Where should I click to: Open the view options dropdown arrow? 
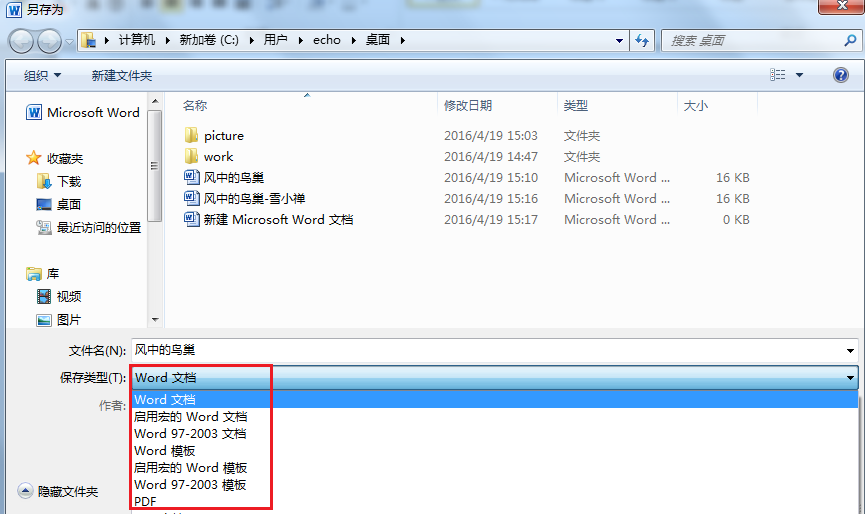coord(799,75)
